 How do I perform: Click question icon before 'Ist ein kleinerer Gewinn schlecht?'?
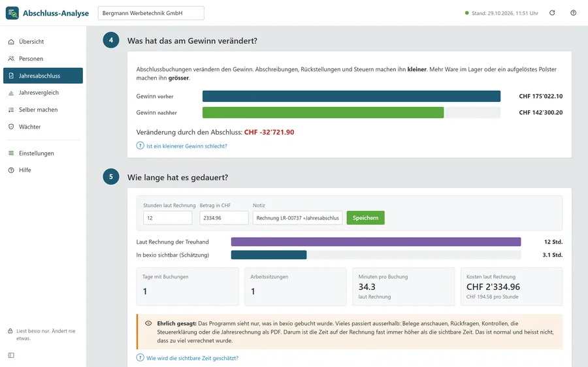tap(140, 146)
